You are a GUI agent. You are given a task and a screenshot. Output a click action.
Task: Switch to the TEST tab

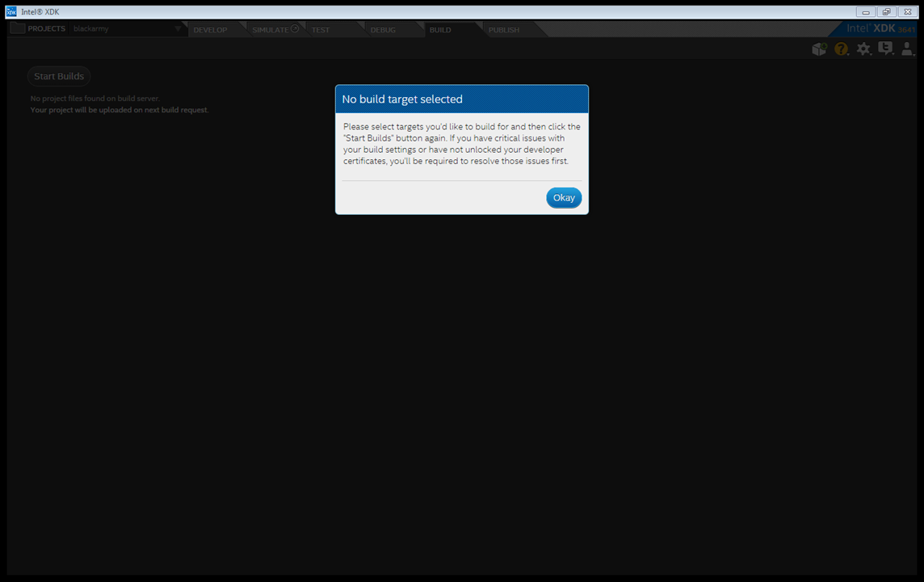point(321,29)
